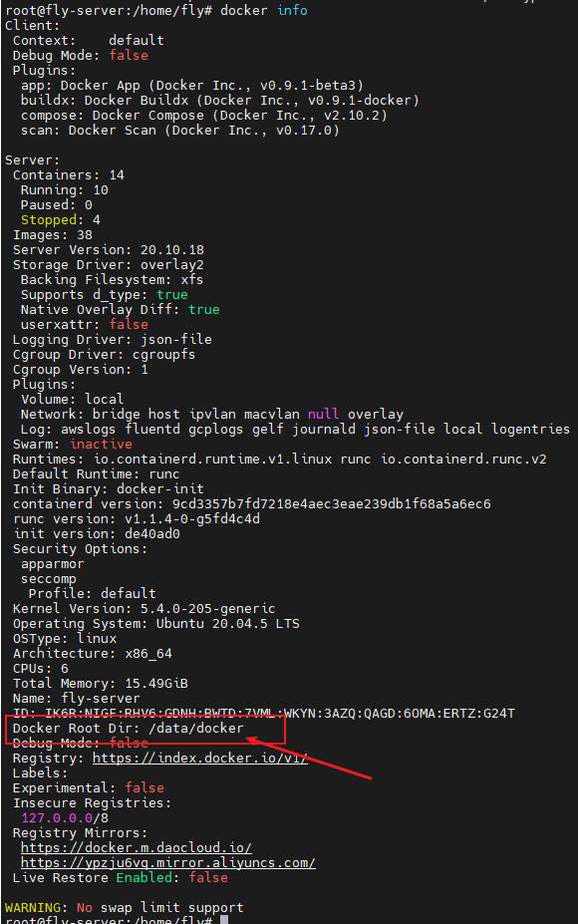Viewport: 578px width, 924px height.
Task: Click the Cgroup Driver cgroupfs line
Action: [104, 354]
